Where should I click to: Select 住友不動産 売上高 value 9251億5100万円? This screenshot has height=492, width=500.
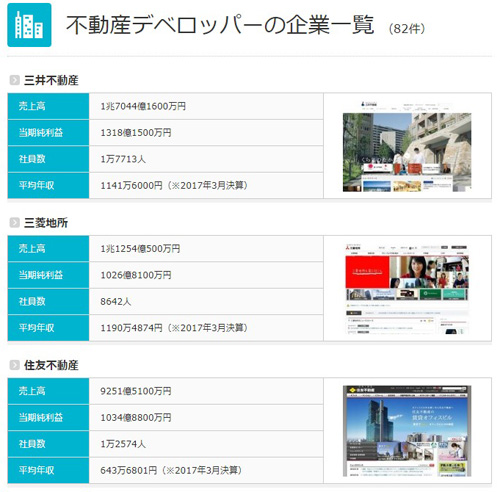[x=136, y=391]
